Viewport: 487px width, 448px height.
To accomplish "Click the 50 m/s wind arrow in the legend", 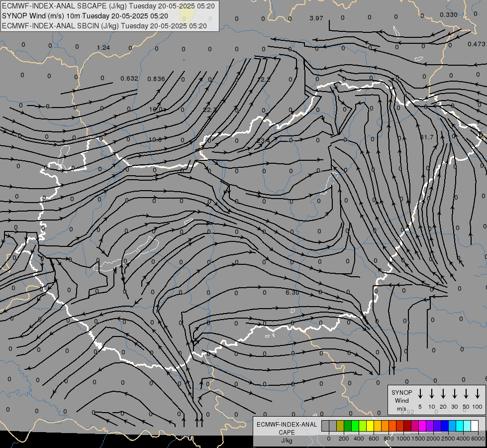I will 466,394.
